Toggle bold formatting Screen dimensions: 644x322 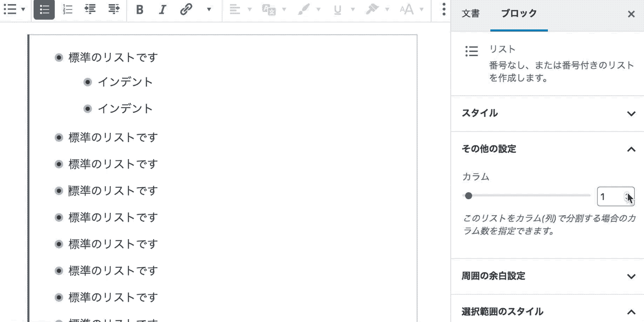point(140,10)
